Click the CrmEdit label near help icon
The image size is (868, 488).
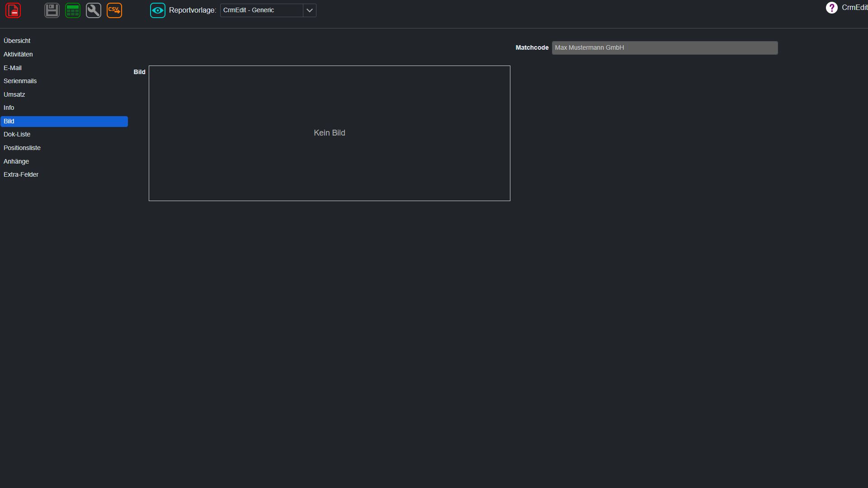click(854, 8)
